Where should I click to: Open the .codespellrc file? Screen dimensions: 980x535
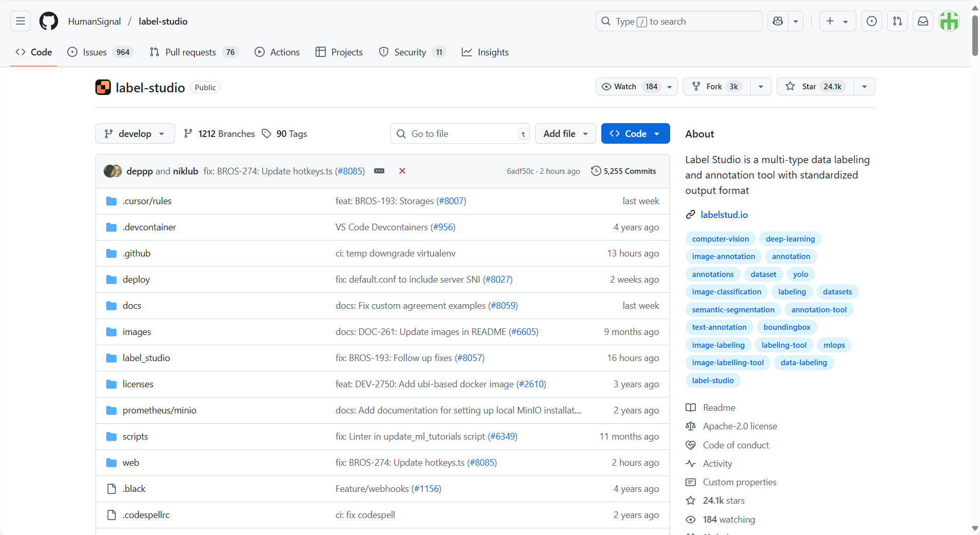click(x=146, y=515)
